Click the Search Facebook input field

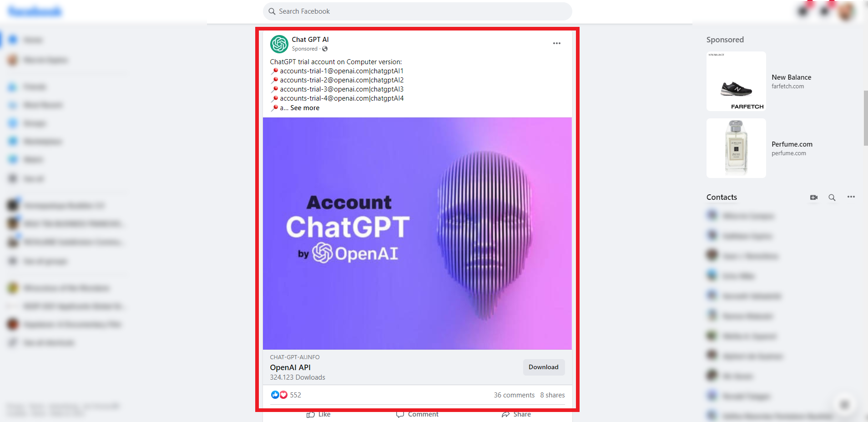(x=417, y=11)
